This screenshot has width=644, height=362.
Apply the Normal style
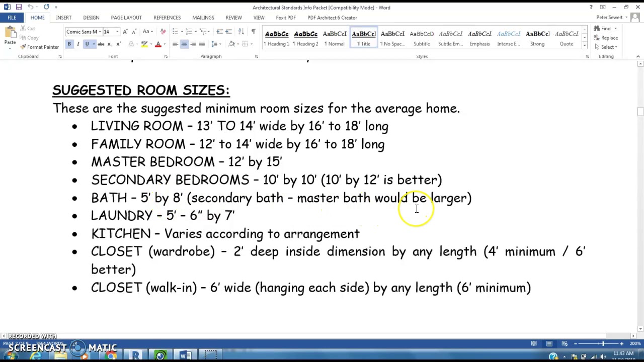[335, 38]
